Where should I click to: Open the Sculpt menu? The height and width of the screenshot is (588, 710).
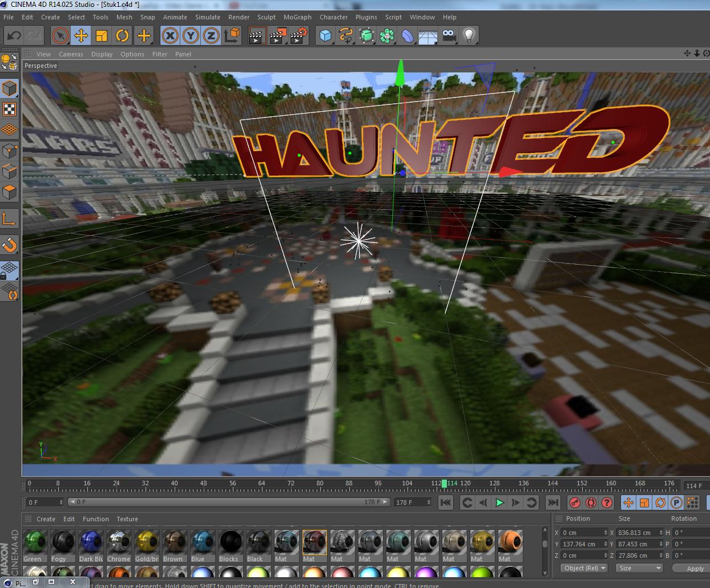click(x=267, y=17)
